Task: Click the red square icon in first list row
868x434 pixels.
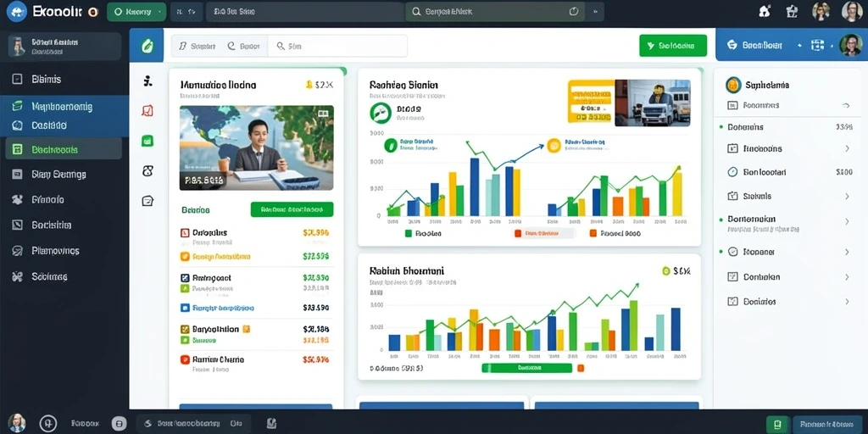Action: pos(186,233)
